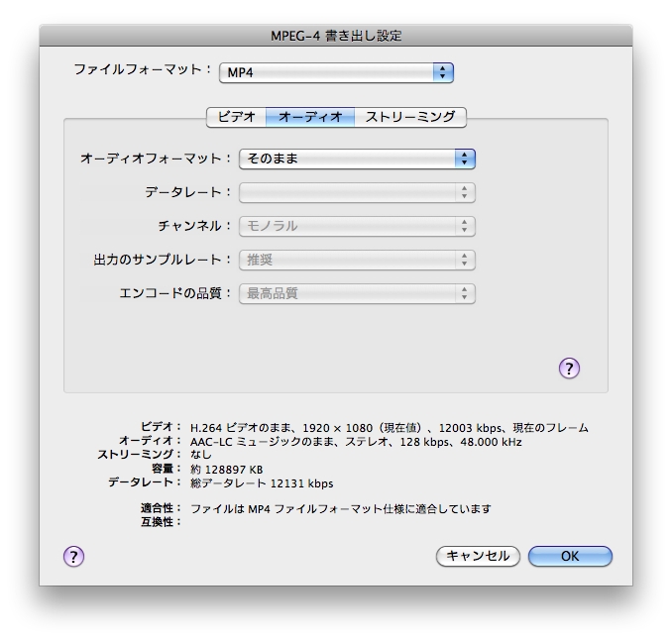Click the オーディオ summary line AAC-LC text
Screen dimensions: 672x640
[x=356, y=442]
